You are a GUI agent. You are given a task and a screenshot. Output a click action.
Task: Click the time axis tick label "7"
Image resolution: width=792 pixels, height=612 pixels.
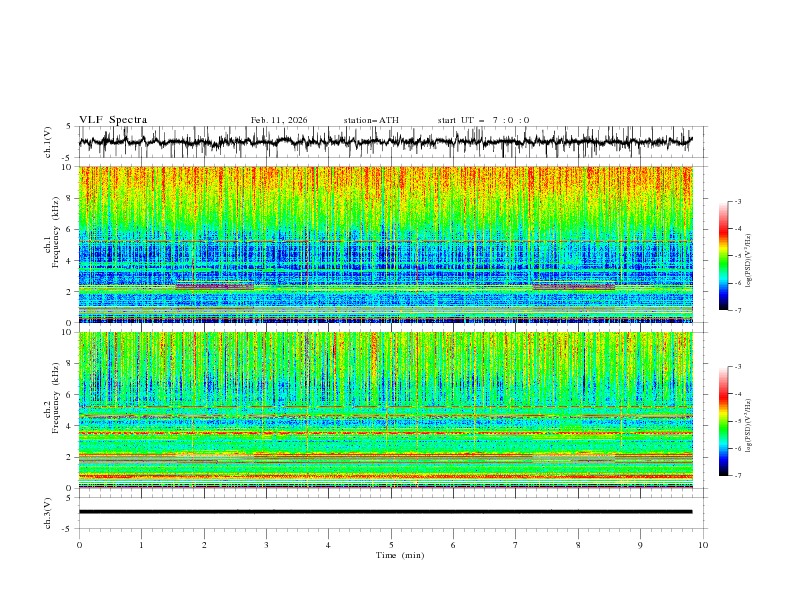coord(516,545)
